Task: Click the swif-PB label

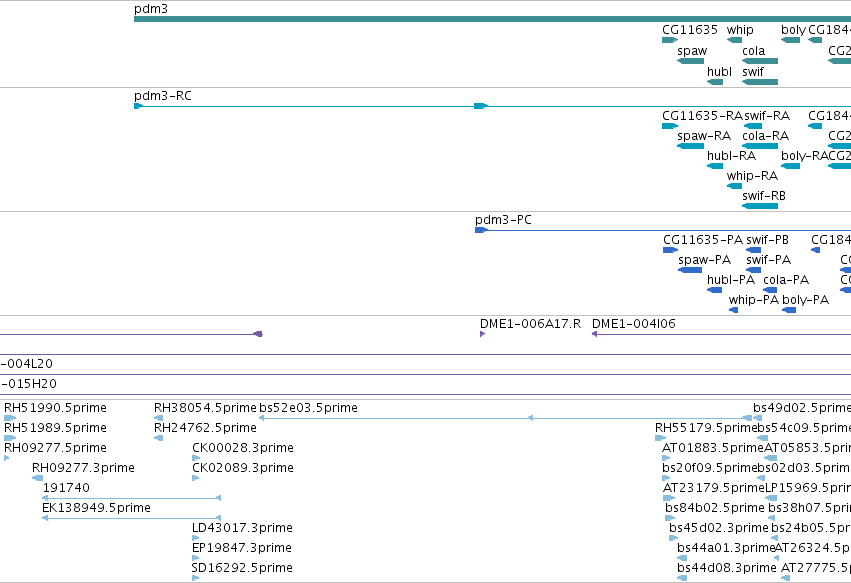Action: pos(767,240)
